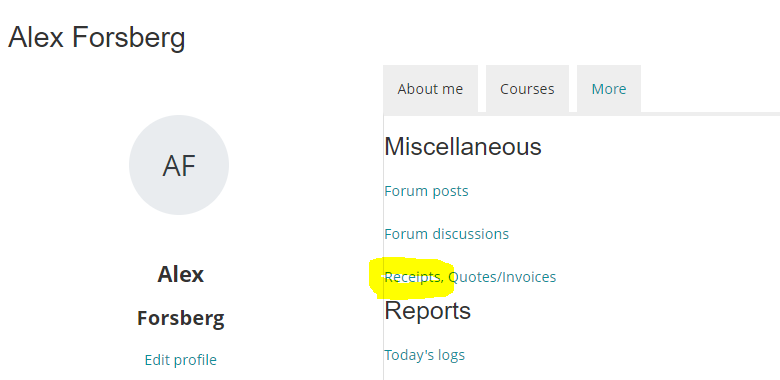The image size is (780, 380).
Task: Click the word Invoices in the link
Action: (529, 277)
